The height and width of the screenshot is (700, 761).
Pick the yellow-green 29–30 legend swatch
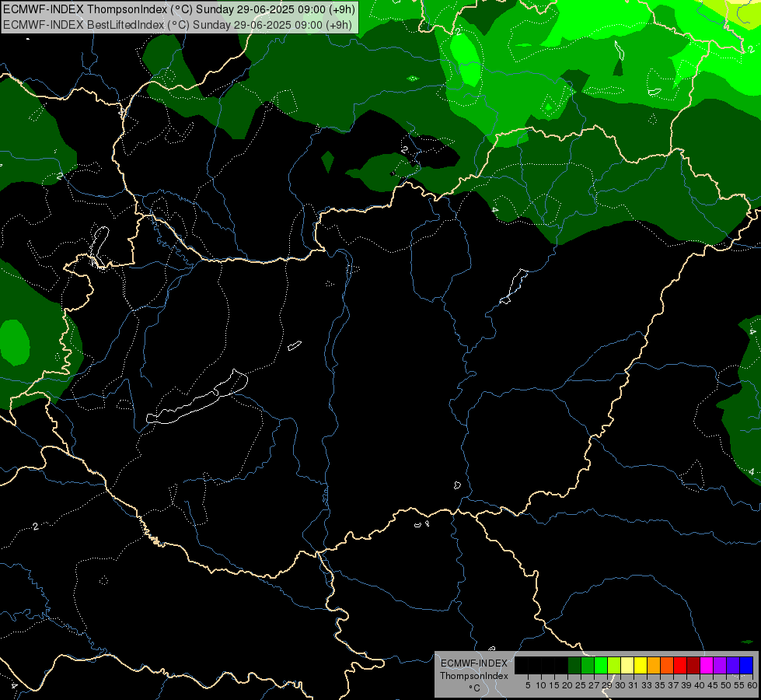click(614, 665)
